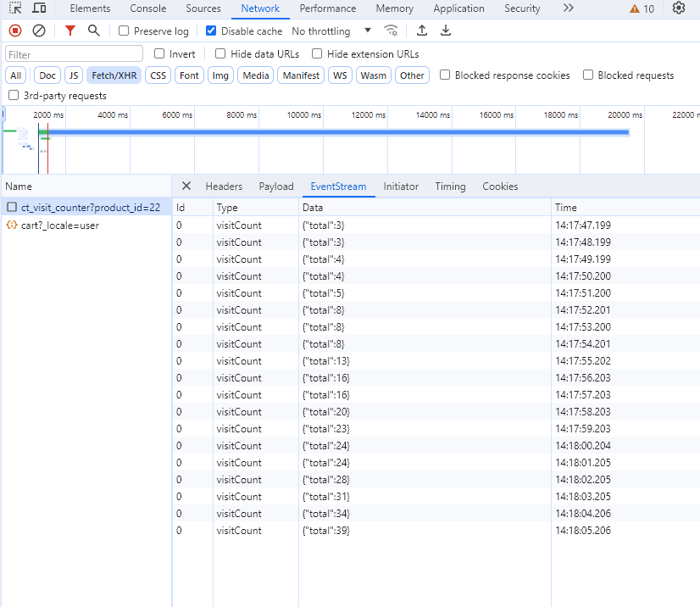Click the blue request bar in timeline overview
Screen dimensions: 700x607
pyautogui.click(x=338, y=131)
